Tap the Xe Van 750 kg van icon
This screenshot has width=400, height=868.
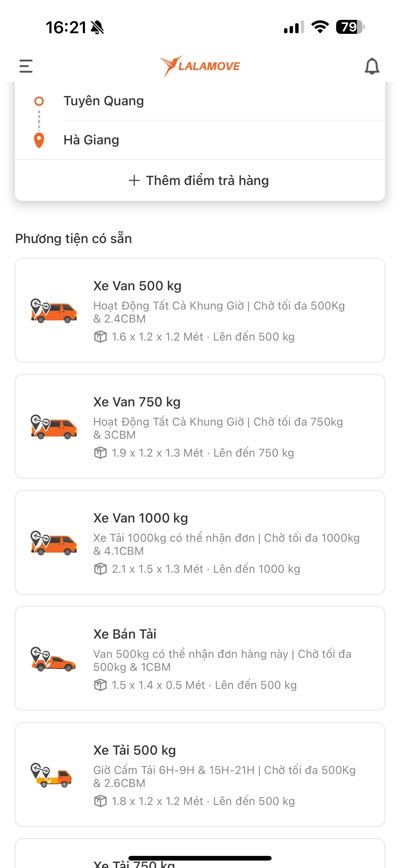[x=54, y=427]
